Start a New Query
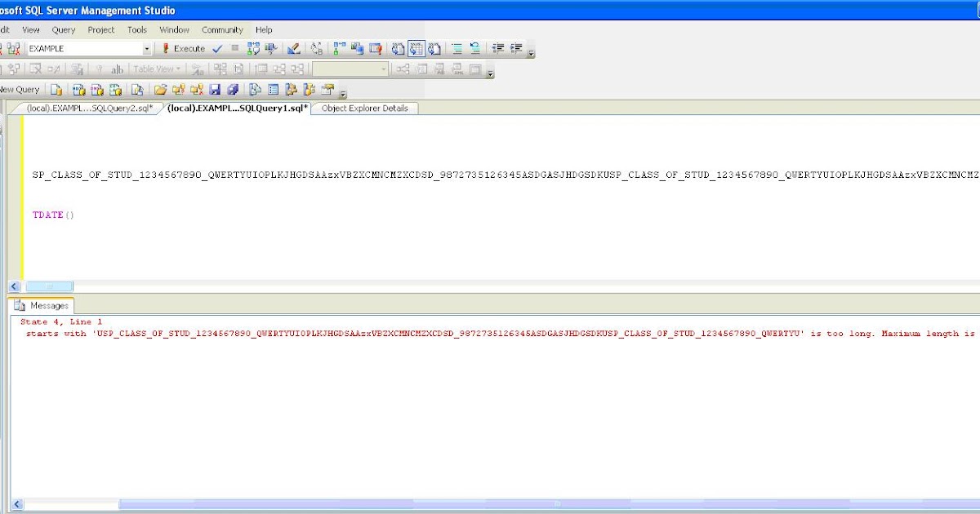The image size is (980, 514). tap(20, 89)
